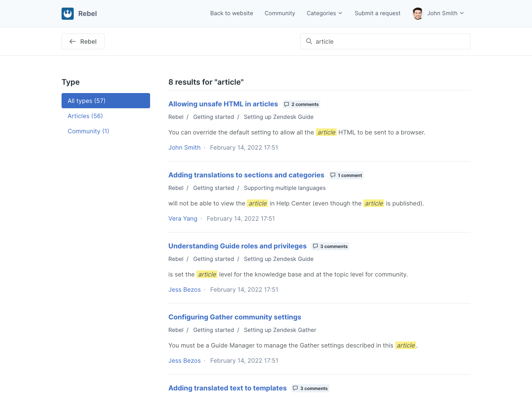Click the Rebel logo icon in header
The image size is (532, 395).
(x=68, y=14)
